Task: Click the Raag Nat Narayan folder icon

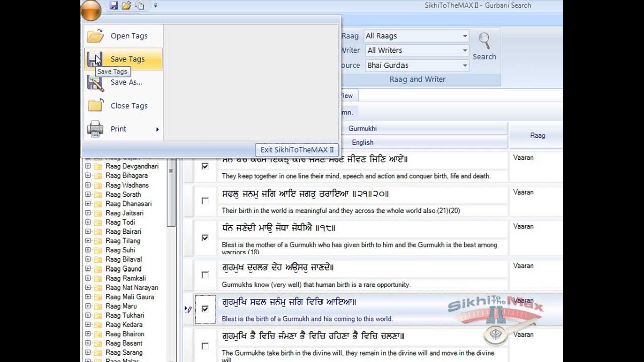Action: [x=98, y=288]
